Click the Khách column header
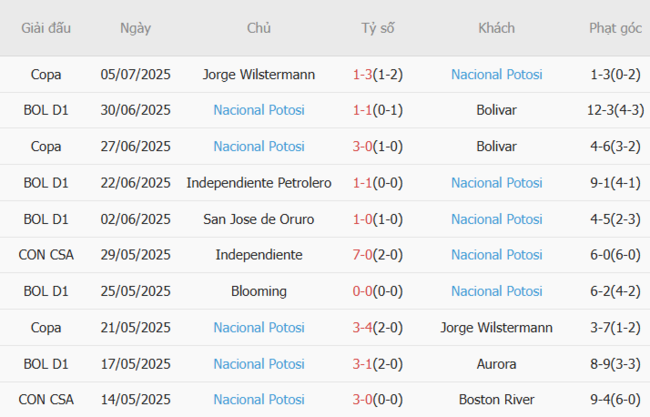This screenshot has width=650, height=417. (496, 28)
